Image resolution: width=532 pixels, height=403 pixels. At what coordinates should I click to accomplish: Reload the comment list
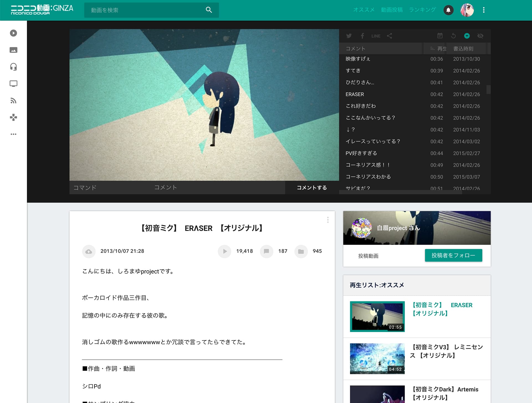(x=454, y=36)
